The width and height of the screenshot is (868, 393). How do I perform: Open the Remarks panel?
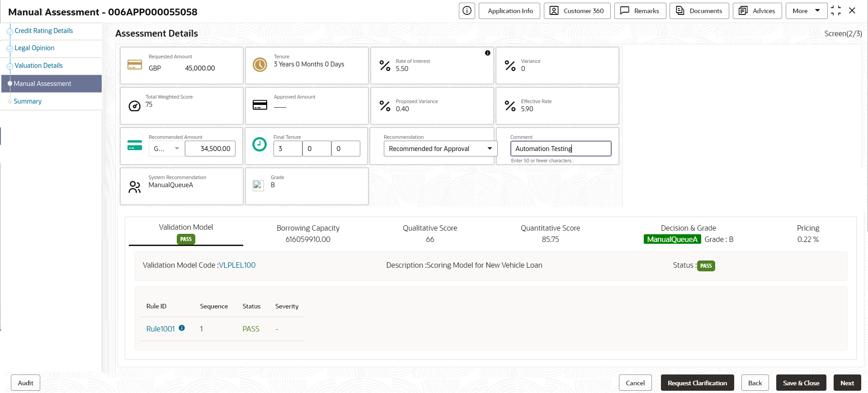[x=640, y=11]
